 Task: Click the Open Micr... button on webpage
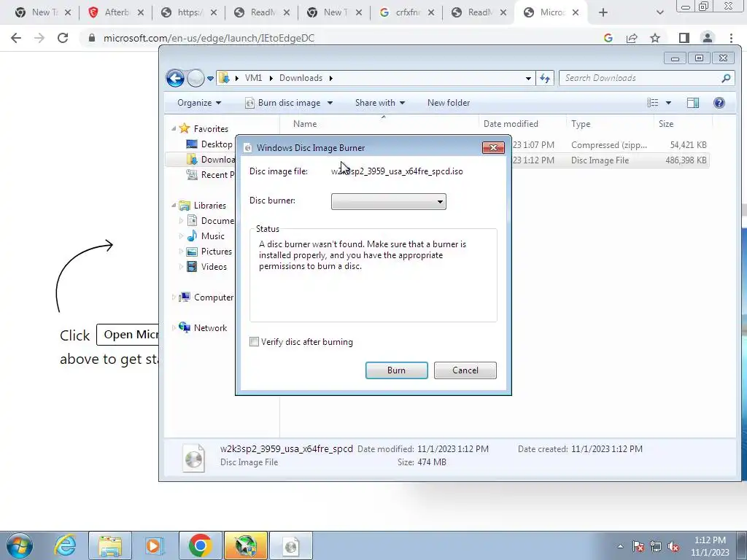128,335
